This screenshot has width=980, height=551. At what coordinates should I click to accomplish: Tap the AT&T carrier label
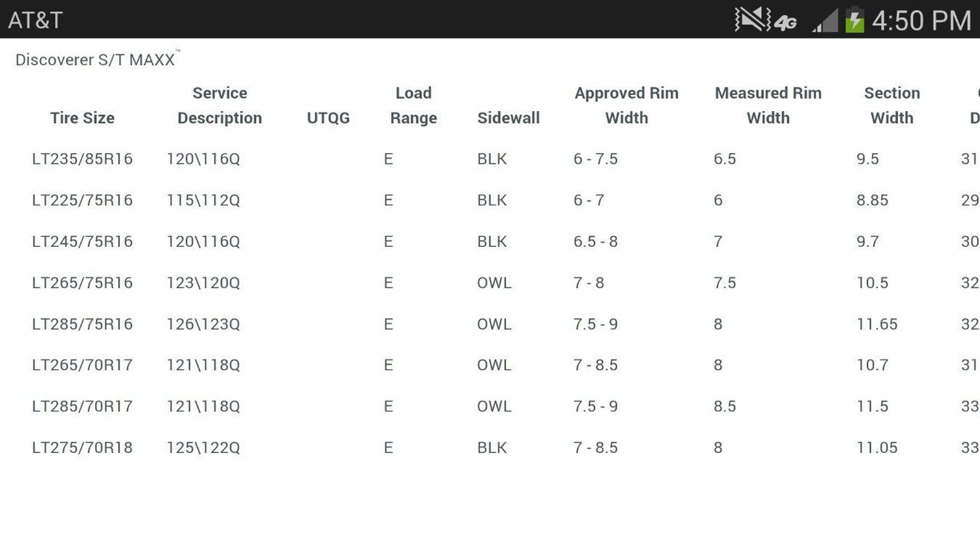(35, 20)
